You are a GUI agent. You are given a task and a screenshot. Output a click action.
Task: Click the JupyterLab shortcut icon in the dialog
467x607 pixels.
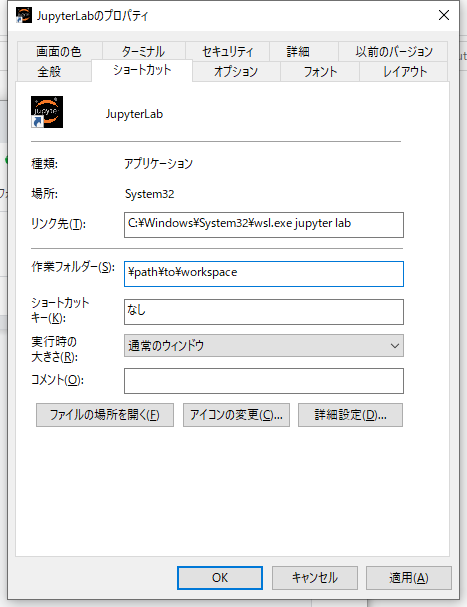coord(47,112)
